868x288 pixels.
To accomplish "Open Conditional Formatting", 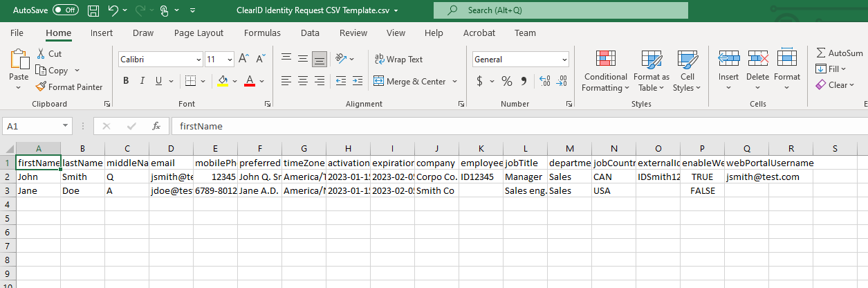I will pyautogui.click(x=605, y=71).
